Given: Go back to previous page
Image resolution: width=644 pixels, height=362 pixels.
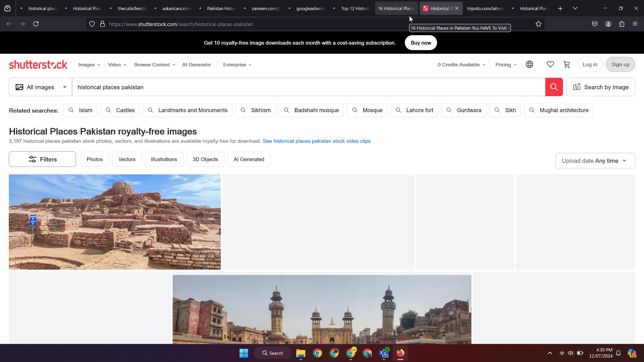Looking at the screenshot, I should coord(9,24).
